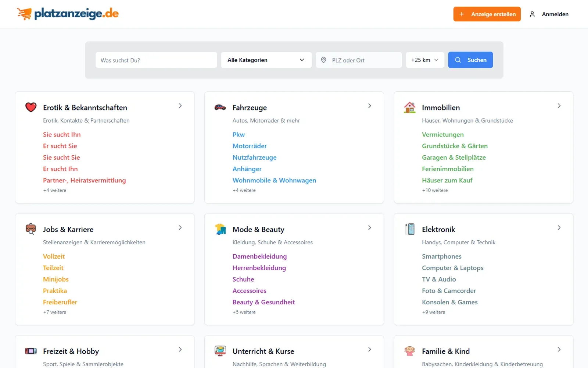Viewport: 588px width, 368px height.
Task: Open the Smartphones link under Elektronik
Action: point(442,256)
